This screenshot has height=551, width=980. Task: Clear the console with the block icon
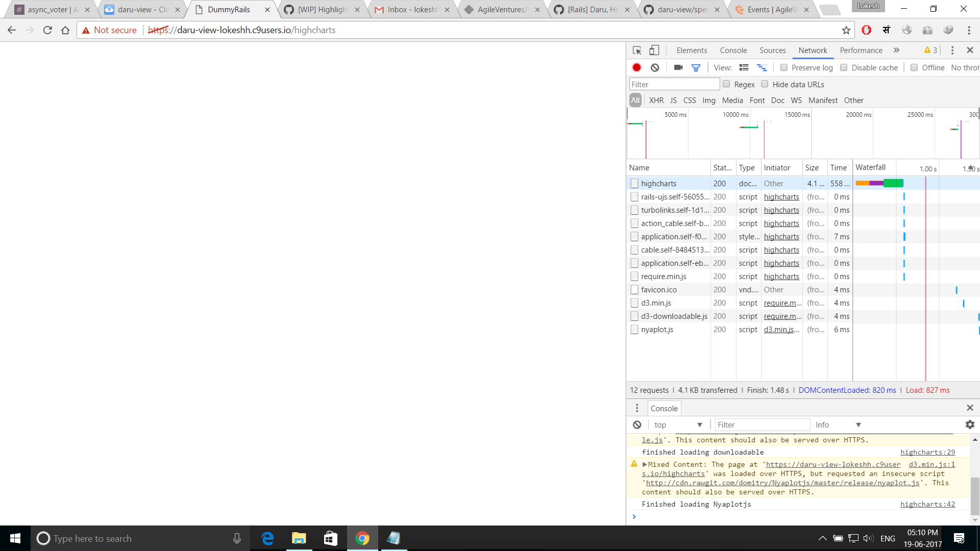(636, 424)
